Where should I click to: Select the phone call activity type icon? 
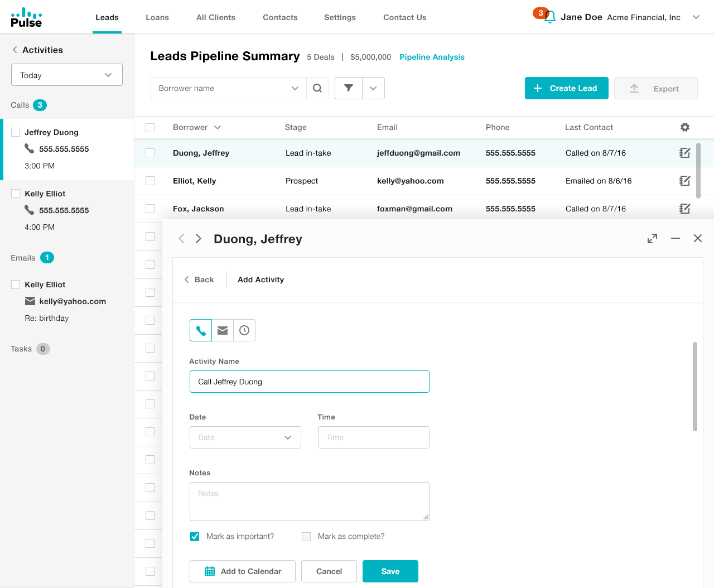[201, 330]
